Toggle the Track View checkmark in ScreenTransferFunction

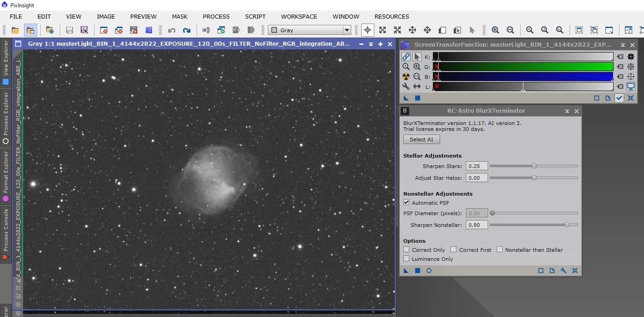pos(619,98)
